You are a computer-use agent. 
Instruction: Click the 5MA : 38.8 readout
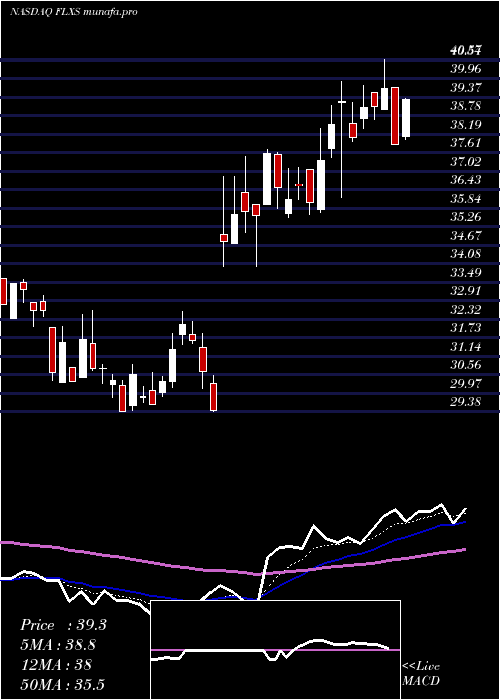click(59, 645)
